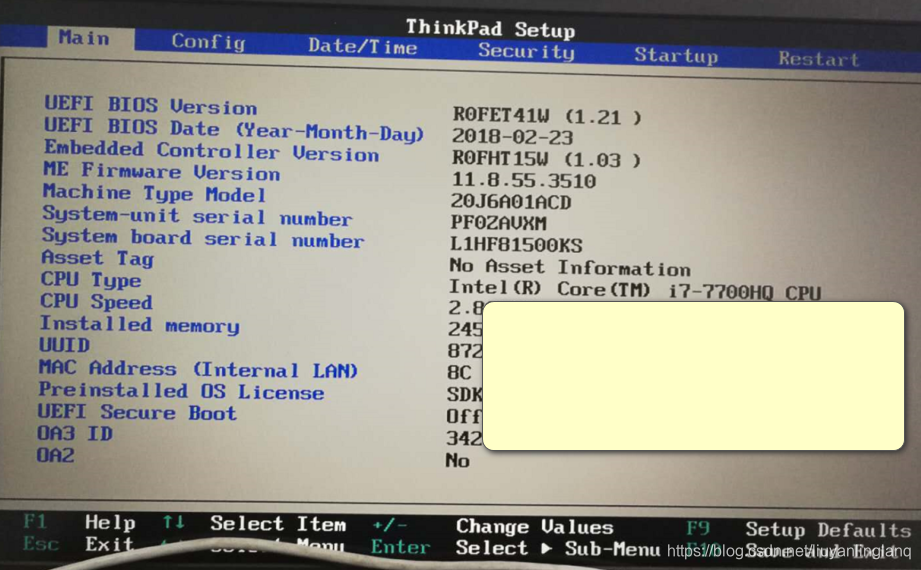The height and width of the screenshot is (570, 921).
Task: Click the F1 Help key hint
Action: pos(80,522)
